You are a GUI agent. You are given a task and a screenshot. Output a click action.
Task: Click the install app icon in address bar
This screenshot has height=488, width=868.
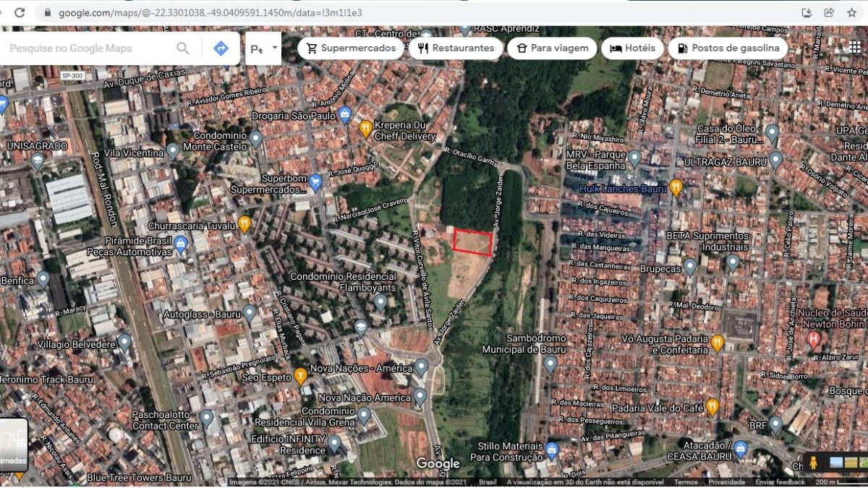tap(807, 12)
